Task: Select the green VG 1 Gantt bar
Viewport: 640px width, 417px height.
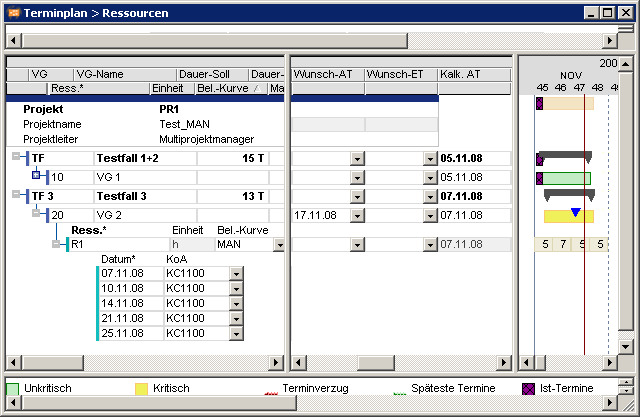Action: (x=567, y=178)
